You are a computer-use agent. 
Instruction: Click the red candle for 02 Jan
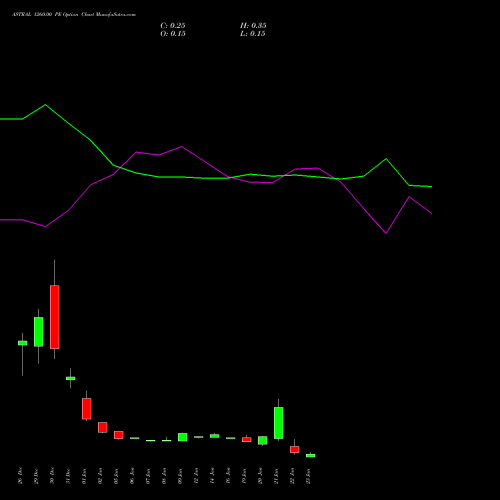(103, 427)
